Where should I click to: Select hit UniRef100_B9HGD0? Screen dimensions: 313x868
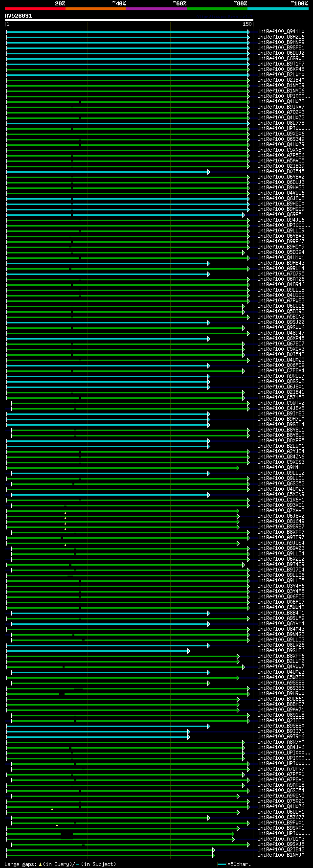coord(281,204)
